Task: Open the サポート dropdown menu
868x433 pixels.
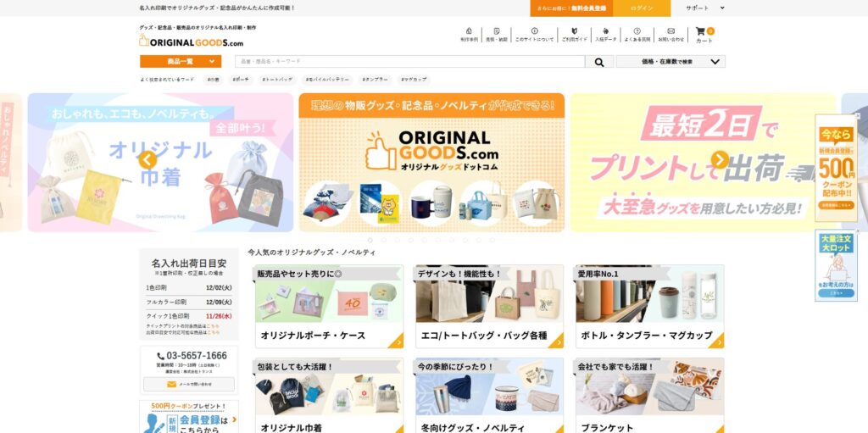Action: pos(704,8)
